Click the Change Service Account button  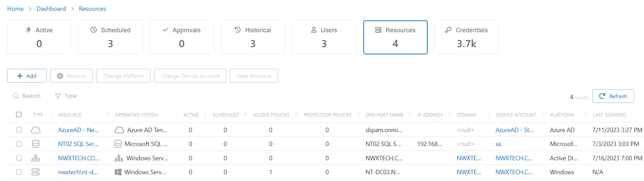point(190,76)
